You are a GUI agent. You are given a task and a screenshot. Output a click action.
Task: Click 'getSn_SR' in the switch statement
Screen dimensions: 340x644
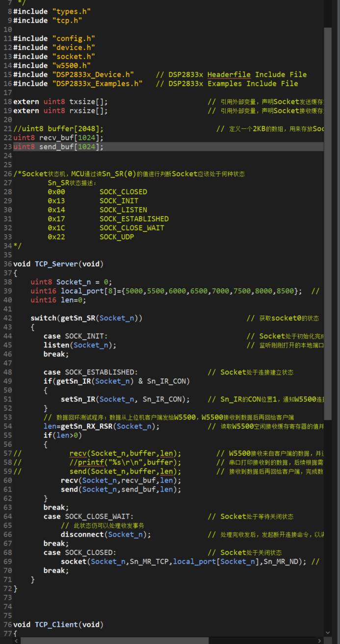pyautogui.click(x=78, y=318)
